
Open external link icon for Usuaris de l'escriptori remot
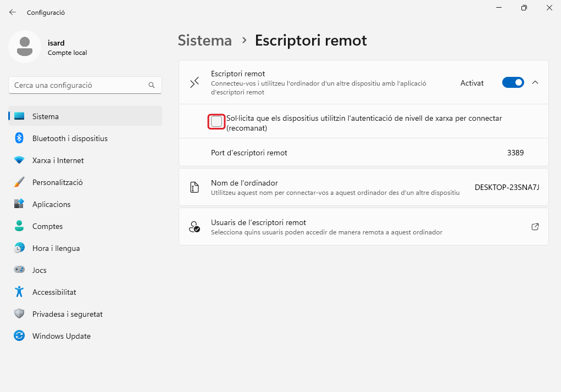[535, 227]
